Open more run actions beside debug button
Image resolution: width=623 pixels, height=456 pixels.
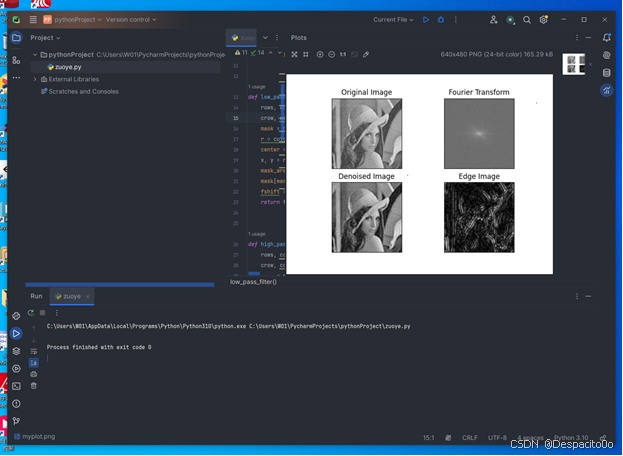pyautogui.click(x=456, y=19)
